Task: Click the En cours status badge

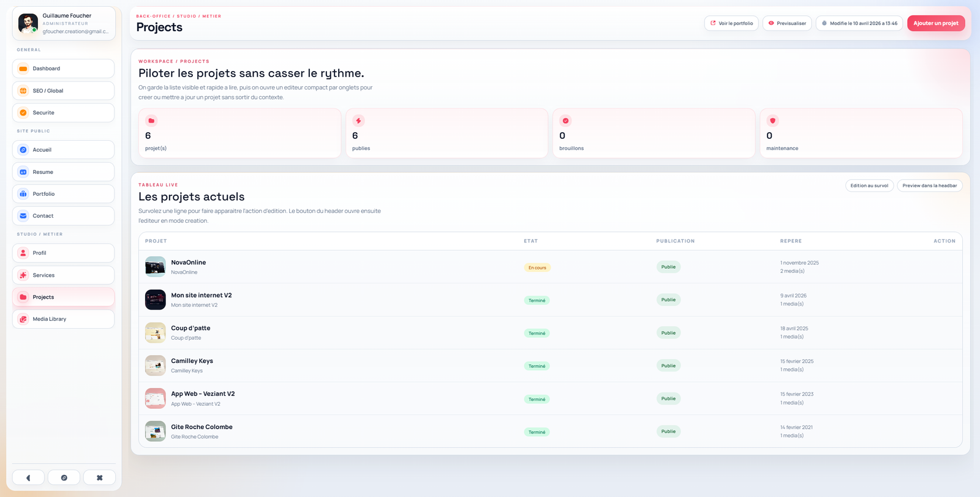Action: pyautogui.click(x=537, y=267)
